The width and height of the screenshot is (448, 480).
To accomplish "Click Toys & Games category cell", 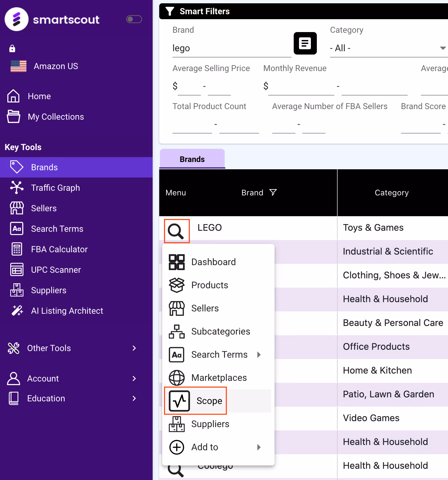I will coord(392,228).
